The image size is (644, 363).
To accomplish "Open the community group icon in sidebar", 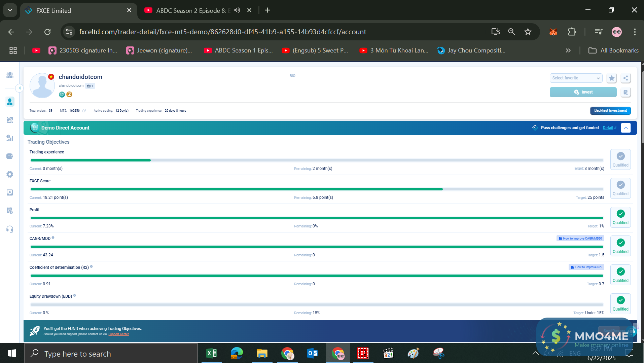I will click(10, 75).
